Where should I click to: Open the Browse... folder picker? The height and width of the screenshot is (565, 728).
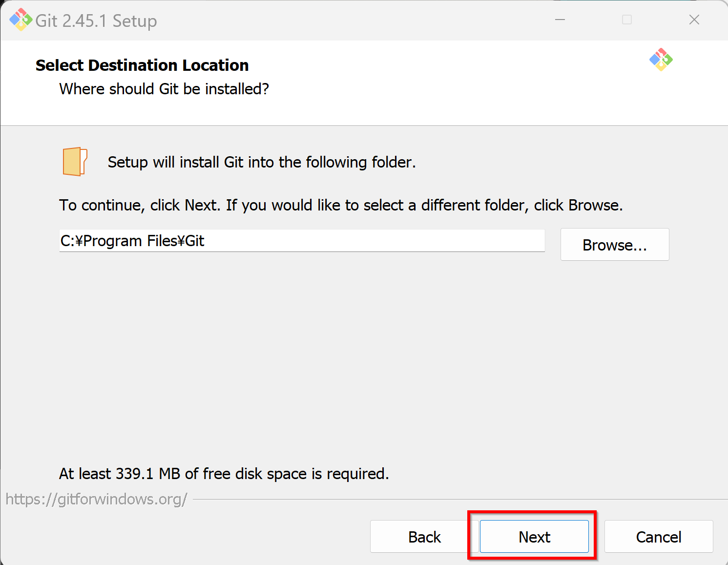tap(615, 245)
